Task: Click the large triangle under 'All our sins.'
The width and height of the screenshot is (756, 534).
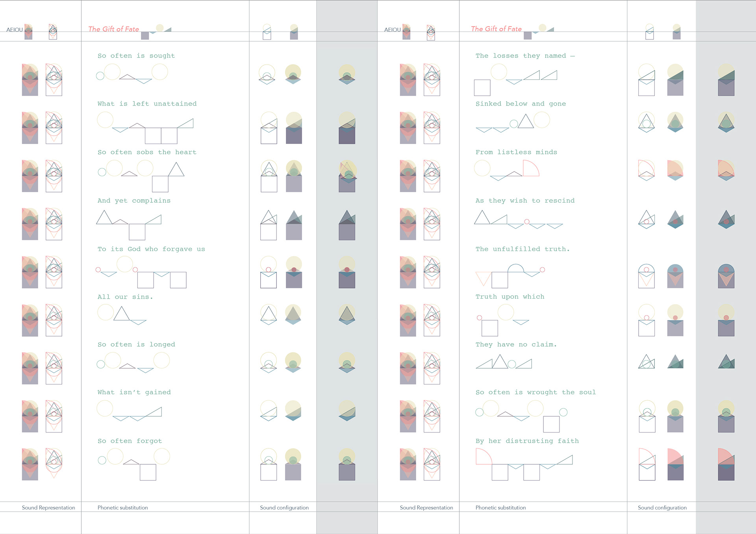Action: [122, 313]
